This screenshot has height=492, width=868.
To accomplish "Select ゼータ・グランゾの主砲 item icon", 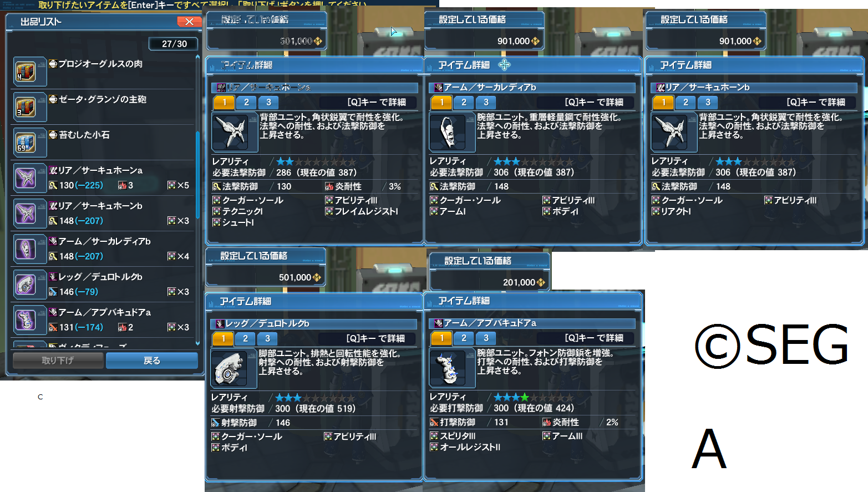I will 26,107.
